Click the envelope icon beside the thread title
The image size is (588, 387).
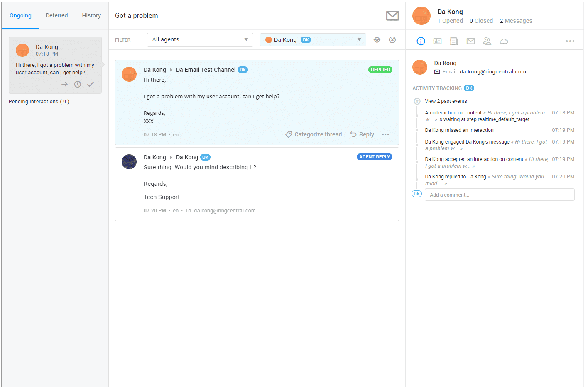coord(392,16)
